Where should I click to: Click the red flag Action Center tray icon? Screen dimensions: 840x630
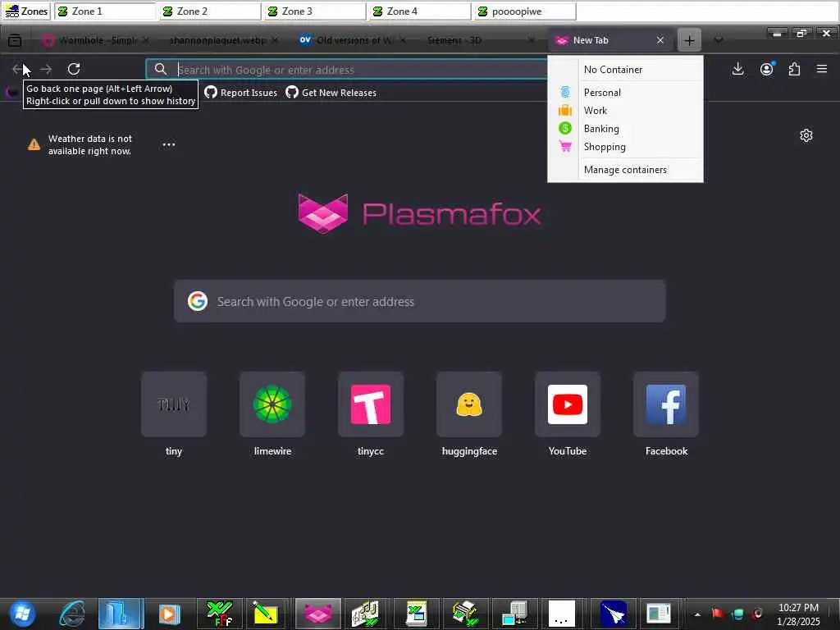coord(717,614)
